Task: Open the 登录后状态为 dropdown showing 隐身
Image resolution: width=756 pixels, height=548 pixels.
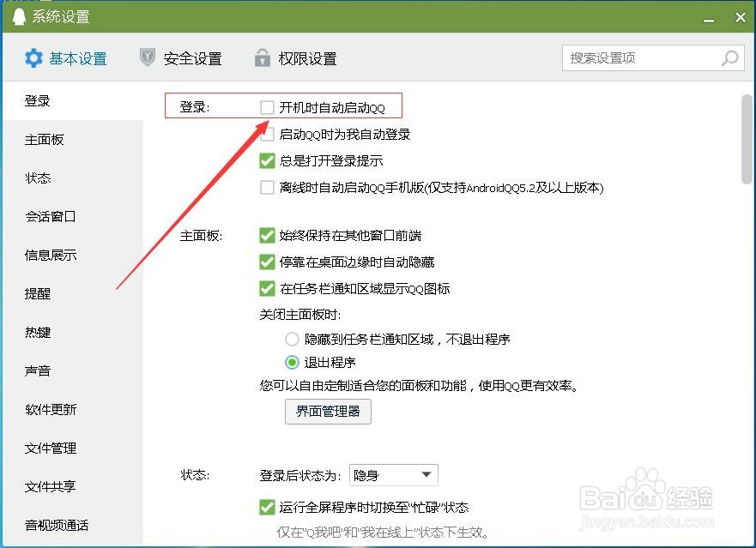Action: 393,475
